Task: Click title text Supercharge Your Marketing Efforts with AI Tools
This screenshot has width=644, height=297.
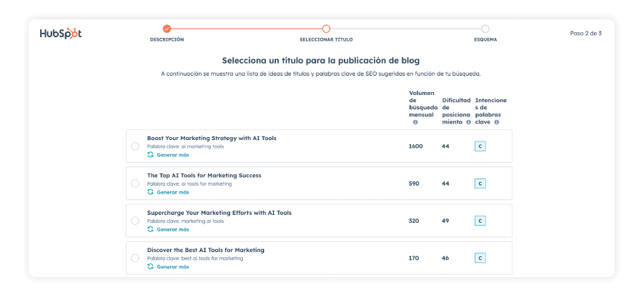Action: coord(219,213)
